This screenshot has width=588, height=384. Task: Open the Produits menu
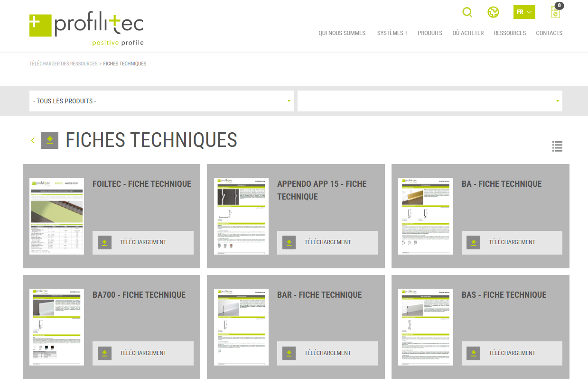click(429, 33)
